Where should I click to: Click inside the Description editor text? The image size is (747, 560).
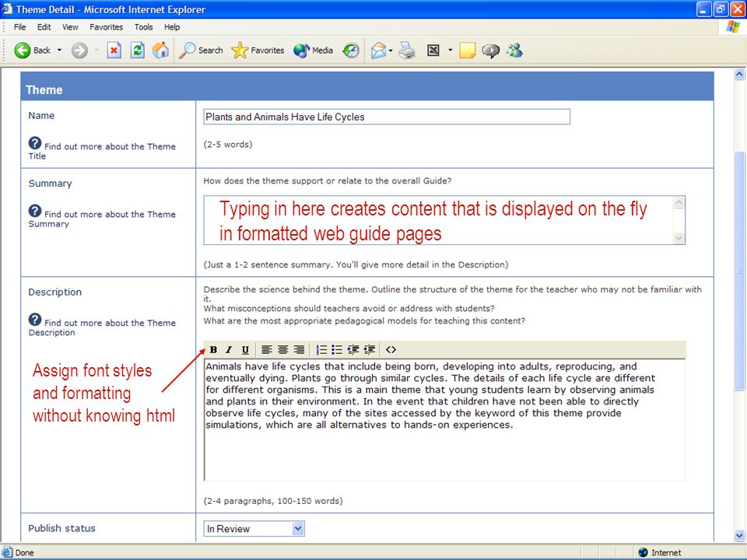point(444,419)
